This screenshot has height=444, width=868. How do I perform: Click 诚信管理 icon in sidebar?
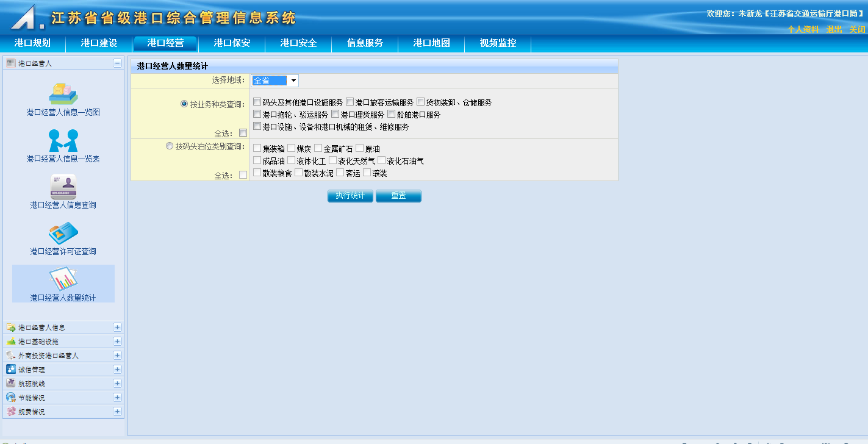pyautogui.click(x=11, y=369)
